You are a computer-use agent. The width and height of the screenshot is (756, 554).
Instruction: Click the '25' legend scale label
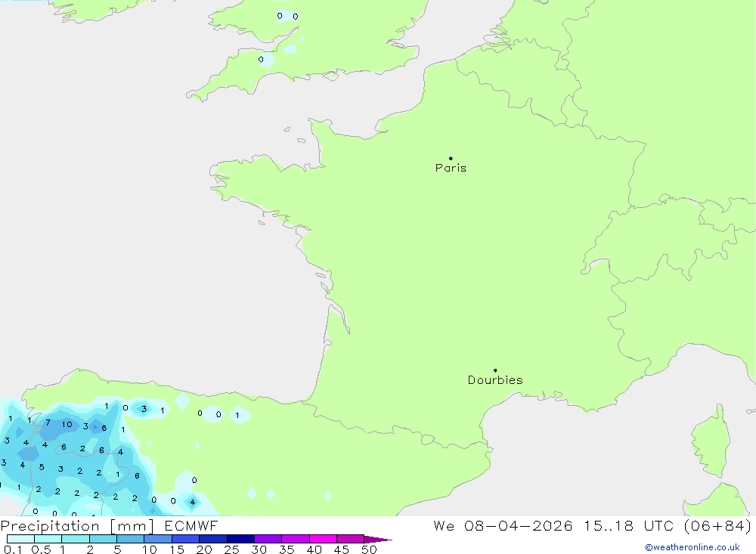[x=231, y=549]
